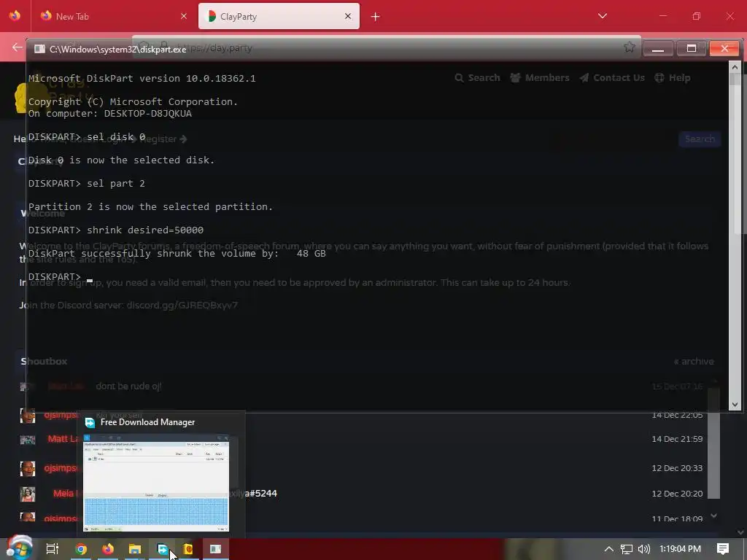The image size is (747, 560).
Task: Click 'shrink desired=50000' command text
Action: click(x=145, y=230)
